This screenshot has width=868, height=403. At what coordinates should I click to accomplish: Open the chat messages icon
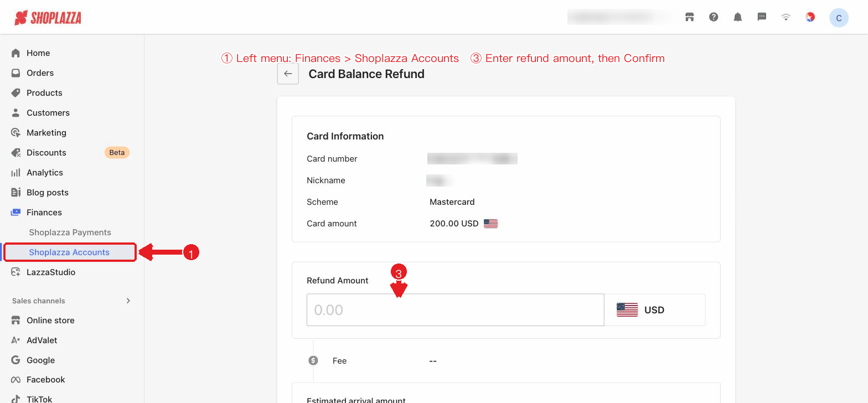coord(762,17)
